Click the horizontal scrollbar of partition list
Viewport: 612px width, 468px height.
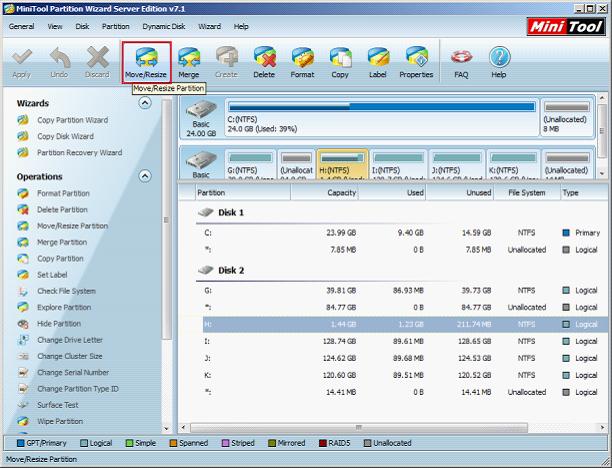359,428
